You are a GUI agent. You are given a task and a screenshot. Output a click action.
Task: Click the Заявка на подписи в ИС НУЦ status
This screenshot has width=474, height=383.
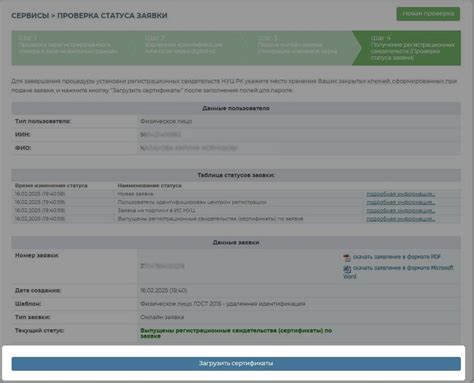click(156, 211)
